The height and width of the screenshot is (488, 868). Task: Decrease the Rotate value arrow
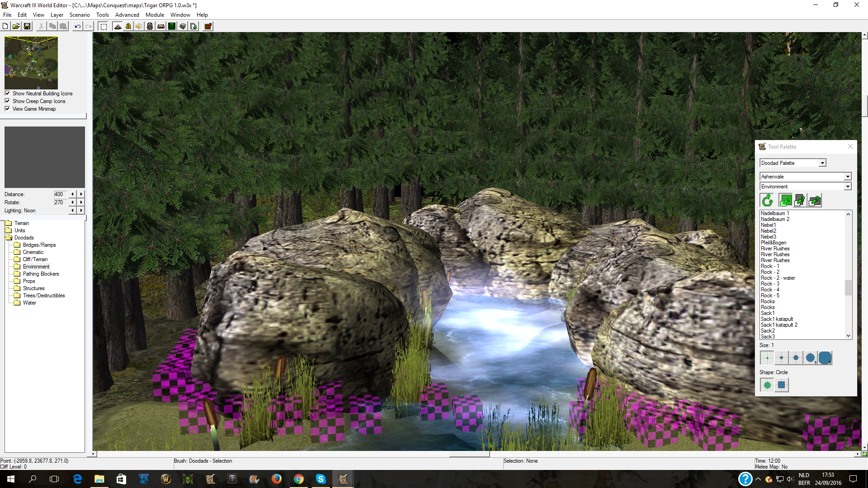tap(72, 202)
